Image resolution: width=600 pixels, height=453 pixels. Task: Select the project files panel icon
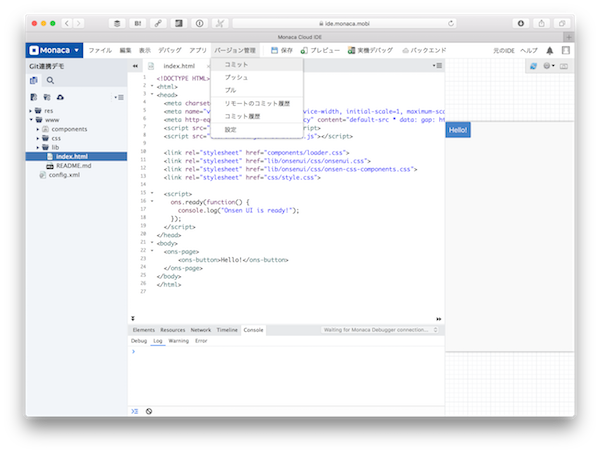(x=34, y=80)
